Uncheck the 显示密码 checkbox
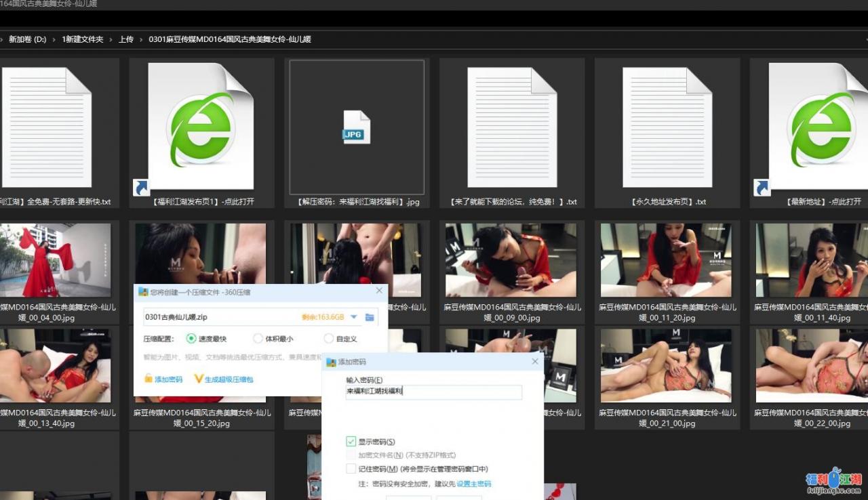Image resolution: width=868 pixels, height=500 pixels. coord(351,442)
